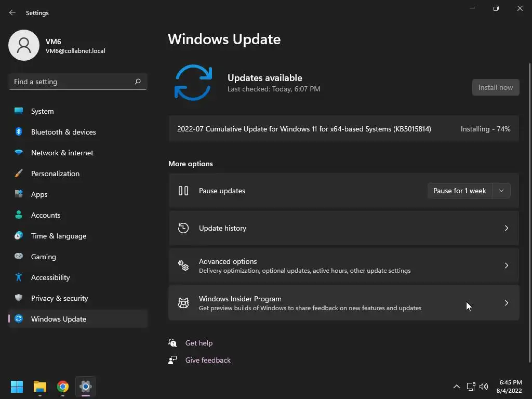Screen dimensions: 532x399
Task: Click the Accessibility figure icon
Action: [x=19, y=277]
